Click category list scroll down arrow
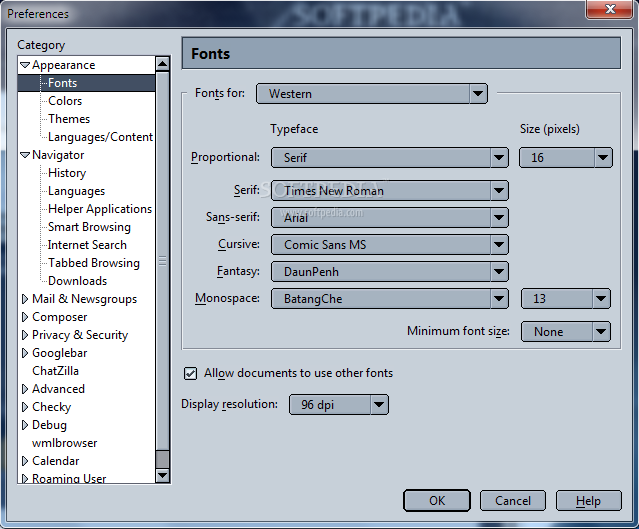 pos(163,475)
